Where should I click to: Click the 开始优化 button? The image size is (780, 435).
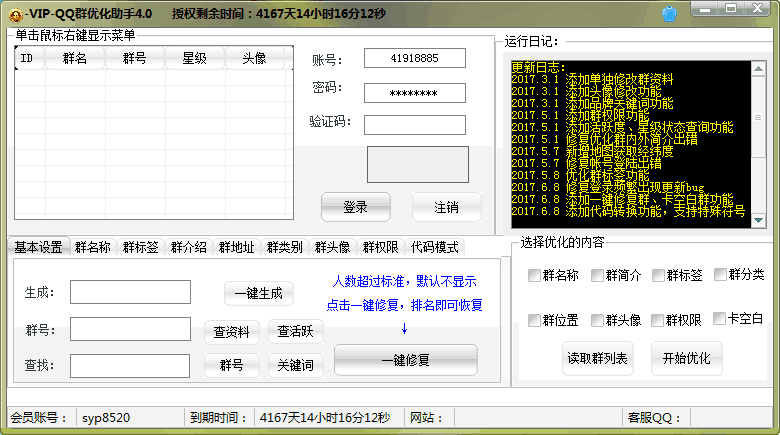[686, 358]
